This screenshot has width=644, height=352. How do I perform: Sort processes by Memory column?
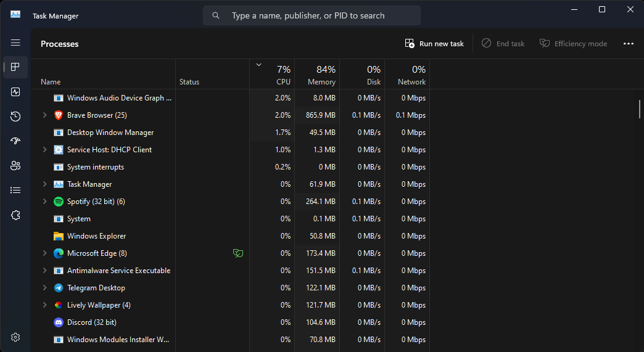tap(317, 75)
